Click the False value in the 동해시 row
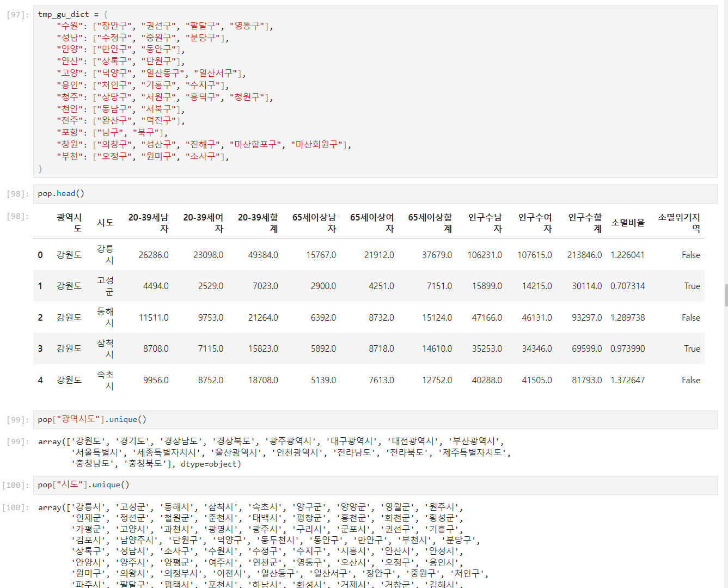The width and height of the screenshot is (728, 588). click(x=691, y=317)
